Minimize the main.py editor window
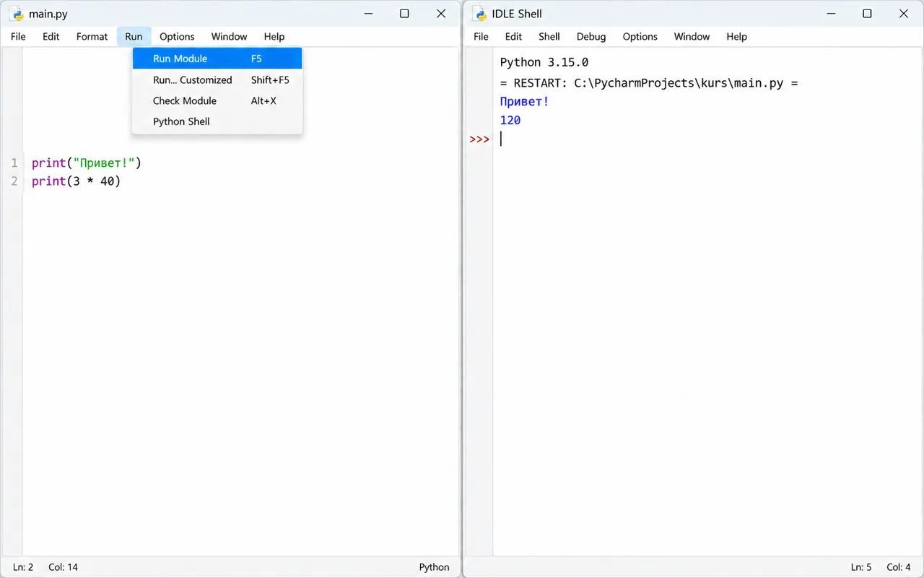This screenshot has height=578, width=924. tap(368, 14)
